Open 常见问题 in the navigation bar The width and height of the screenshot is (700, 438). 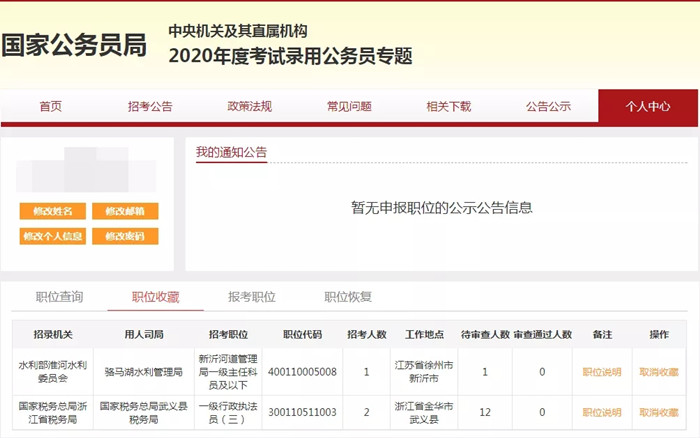(x=349, y=106)
